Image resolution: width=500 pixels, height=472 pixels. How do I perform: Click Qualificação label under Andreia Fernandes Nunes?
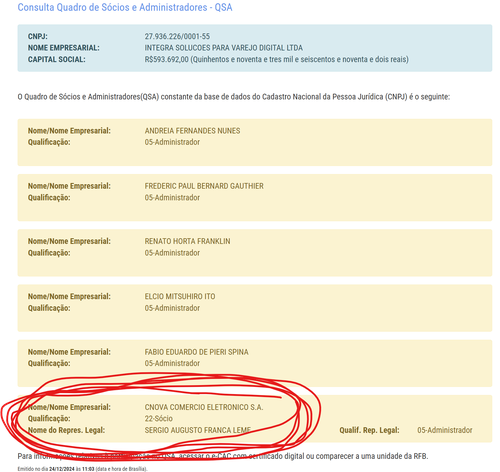[49, 142]
